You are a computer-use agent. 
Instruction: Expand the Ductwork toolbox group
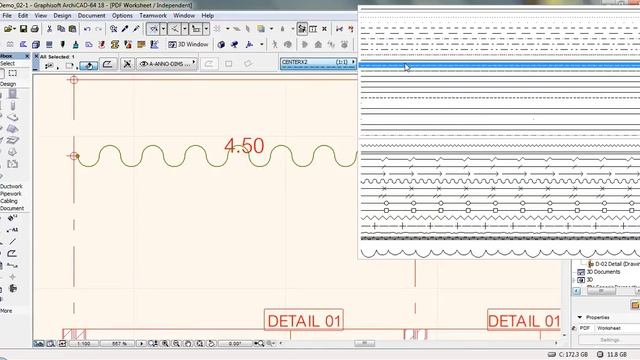(x=11, y=186)
